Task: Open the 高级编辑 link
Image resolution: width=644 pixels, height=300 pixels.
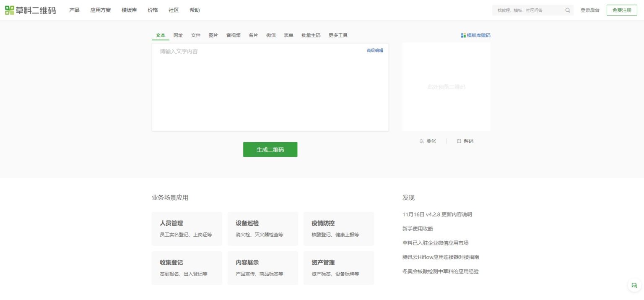Action: [375, 50]
